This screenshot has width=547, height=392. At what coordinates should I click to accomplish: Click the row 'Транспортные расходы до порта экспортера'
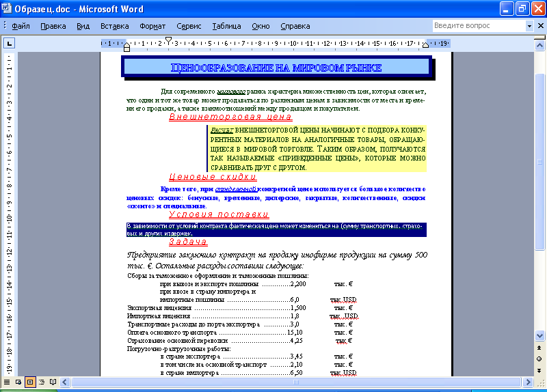[240, 324]
